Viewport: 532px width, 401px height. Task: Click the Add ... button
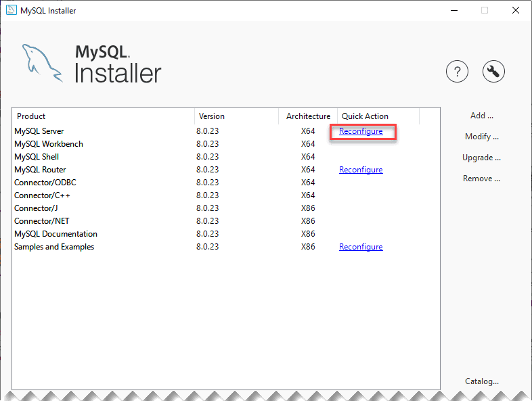pos(481,116)
